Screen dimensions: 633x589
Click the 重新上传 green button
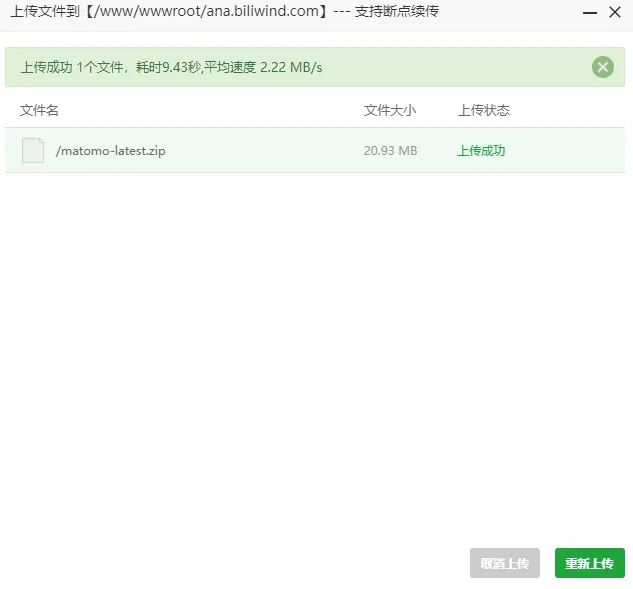pos(589,563)
